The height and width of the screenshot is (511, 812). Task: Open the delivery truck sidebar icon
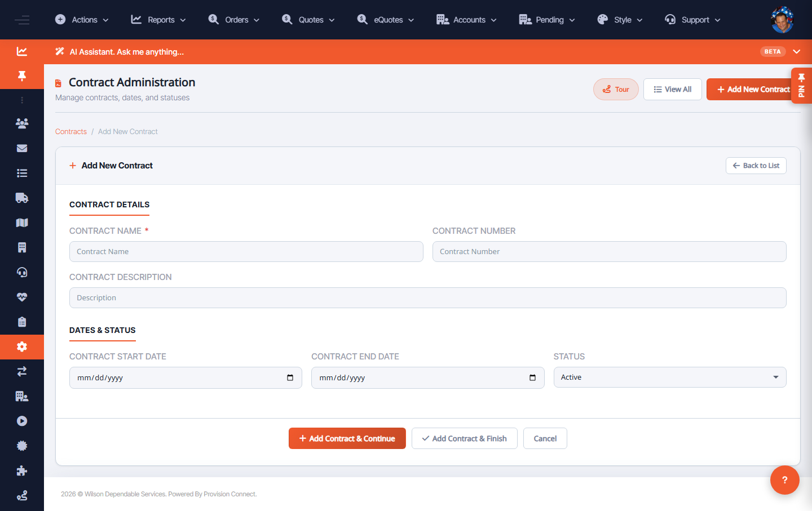(22, 198)
